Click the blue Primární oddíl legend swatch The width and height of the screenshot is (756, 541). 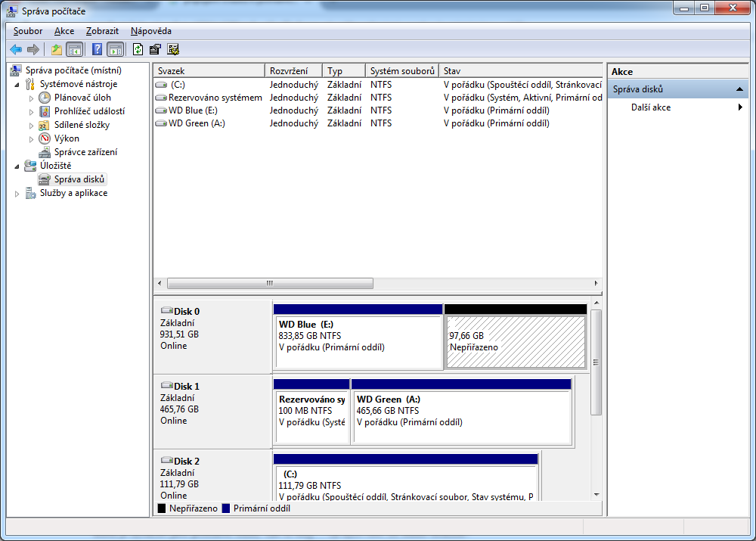tap(225, 508)
